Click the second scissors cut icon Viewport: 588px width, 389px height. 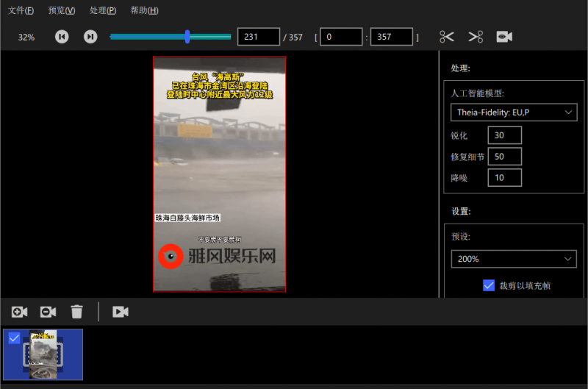pos(476,37)
